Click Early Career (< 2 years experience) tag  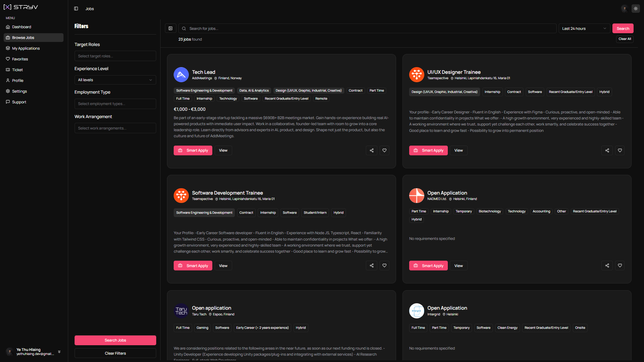pos(262,328)
